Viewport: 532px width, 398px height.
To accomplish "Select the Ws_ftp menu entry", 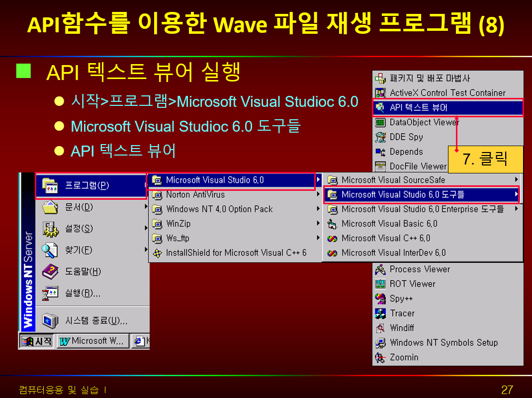I will coord(236,239).
